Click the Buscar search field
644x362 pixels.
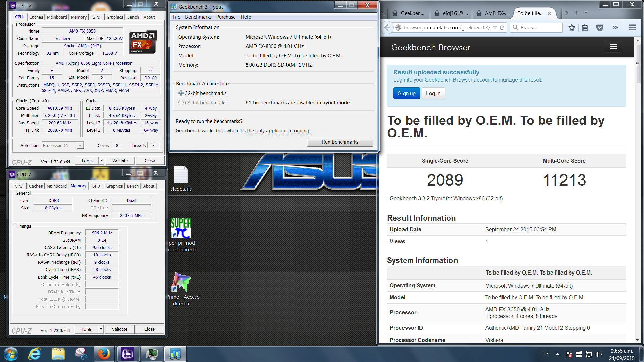536,27
